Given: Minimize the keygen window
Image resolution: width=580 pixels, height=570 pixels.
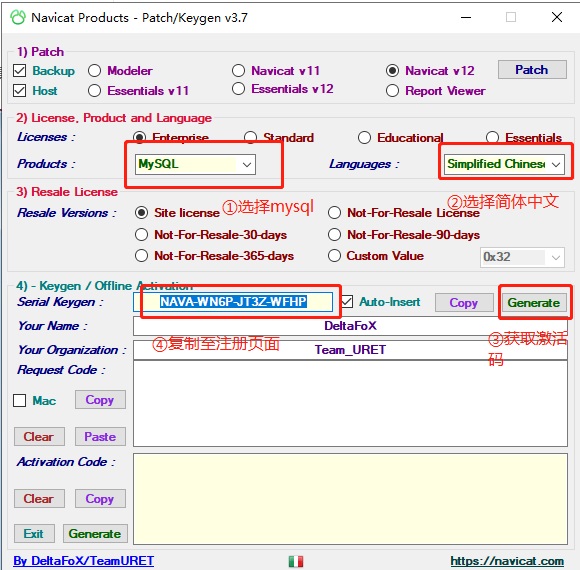Looking at the screenshot, I should (466, 17).
